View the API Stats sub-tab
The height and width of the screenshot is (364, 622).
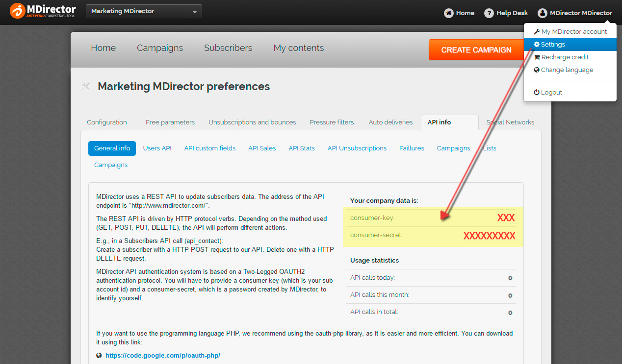(302, 148)
